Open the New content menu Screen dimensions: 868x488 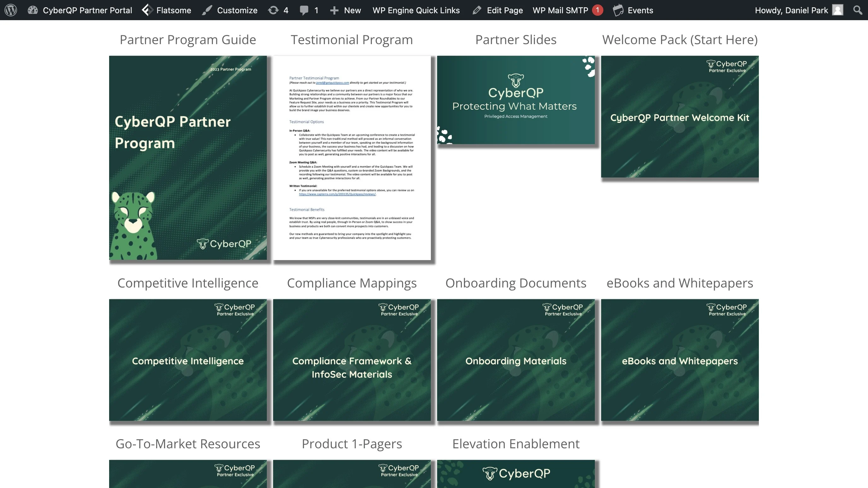coord(352,10)
